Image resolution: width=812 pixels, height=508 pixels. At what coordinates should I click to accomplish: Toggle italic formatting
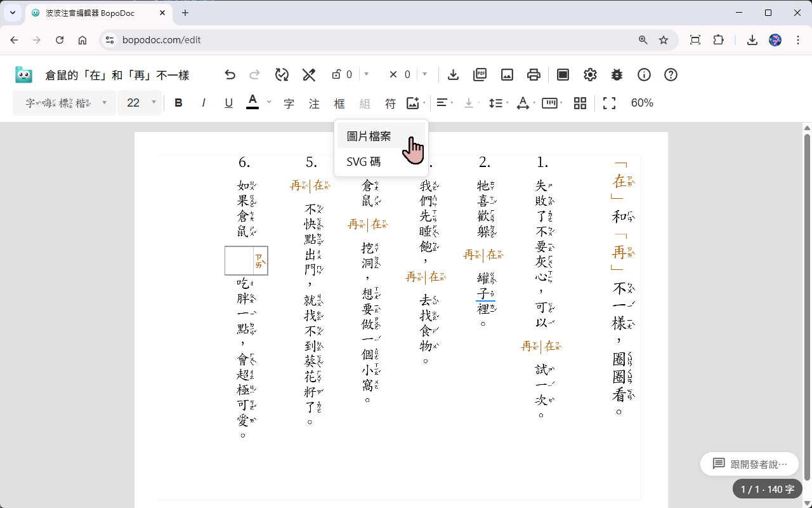[203, 103]
